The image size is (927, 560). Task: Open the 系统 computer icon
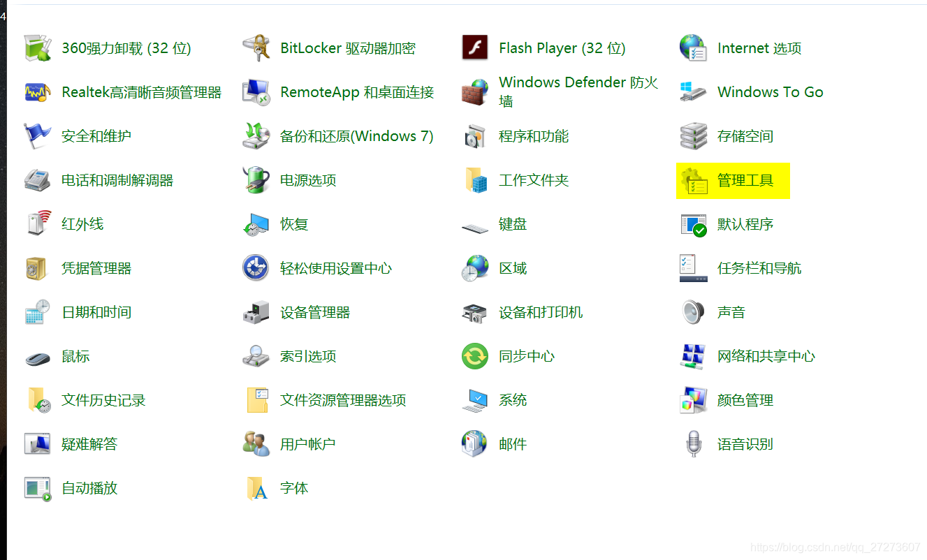tap(475, 400)
